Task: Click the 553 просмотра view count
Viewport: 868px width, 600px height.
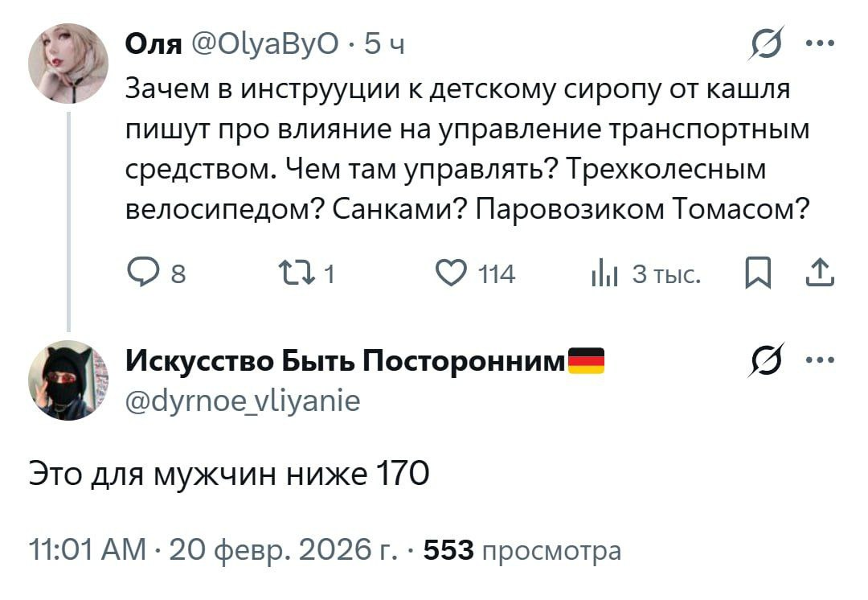Action: point(522,552)
